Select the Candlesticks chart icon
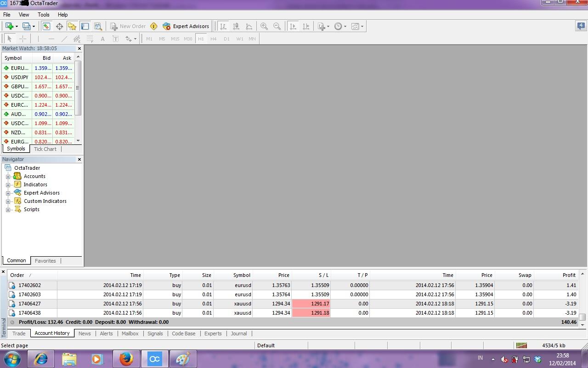Viewport: 588px width, 368px height. [x=236, y=26]
